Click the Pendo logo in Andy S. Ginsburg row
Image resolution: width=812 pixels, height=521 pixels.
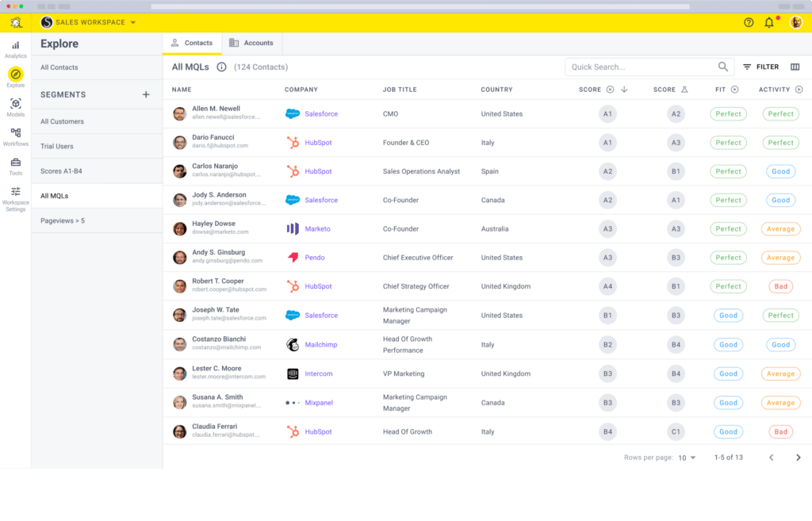[x=293, y=258]
